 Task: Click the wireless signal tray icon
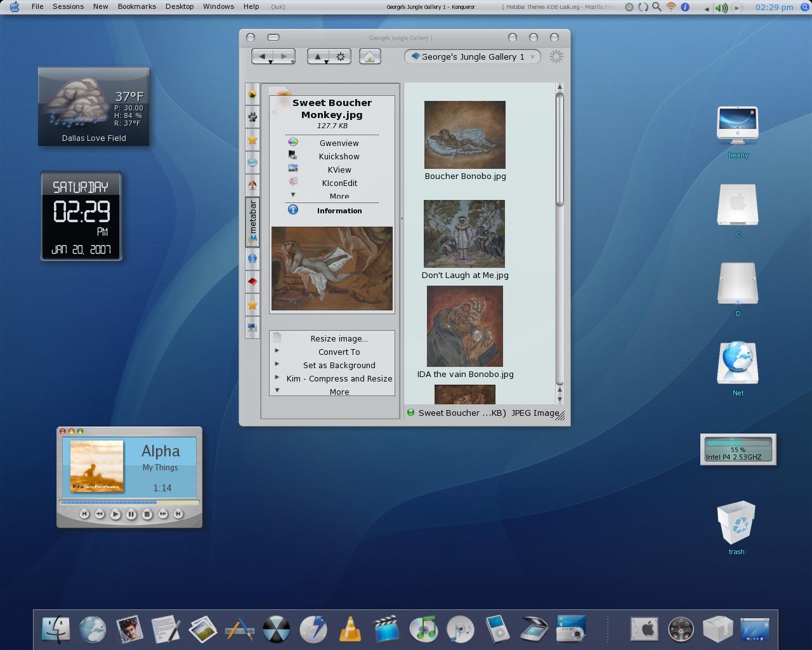tap(671, 7)
